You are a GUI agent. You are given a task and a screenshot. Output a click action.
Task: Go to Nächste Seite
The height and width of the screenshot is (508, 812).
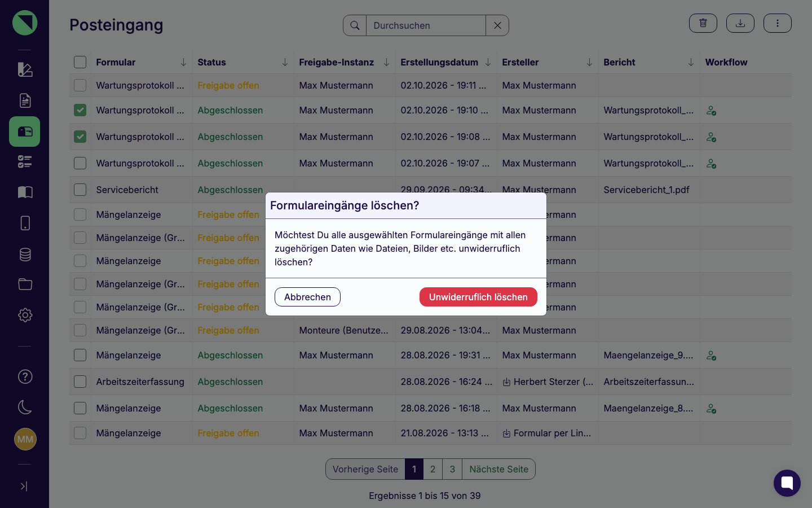pos(499,469)
